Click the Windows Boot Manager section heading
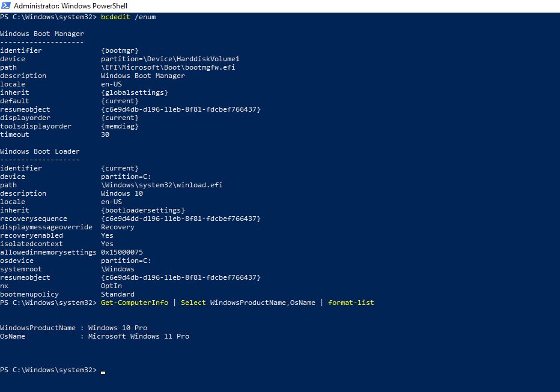 (x=42, y=34)
